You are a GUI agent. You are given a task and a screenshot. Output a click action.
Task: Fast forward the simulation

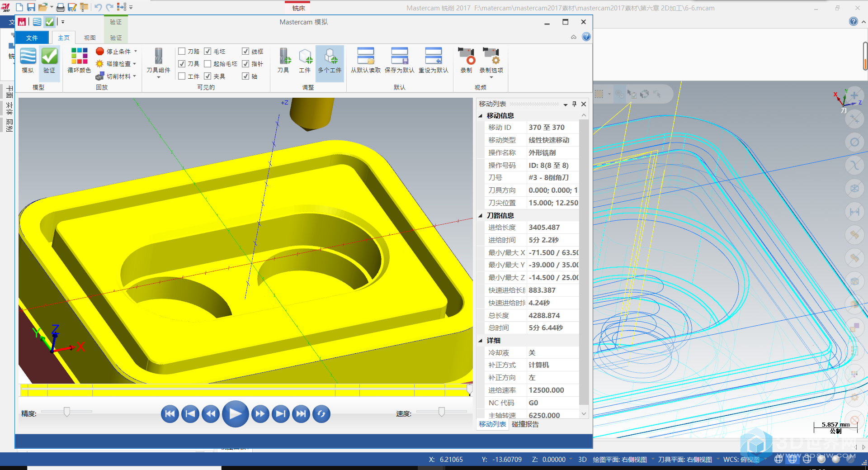(260, 413)
